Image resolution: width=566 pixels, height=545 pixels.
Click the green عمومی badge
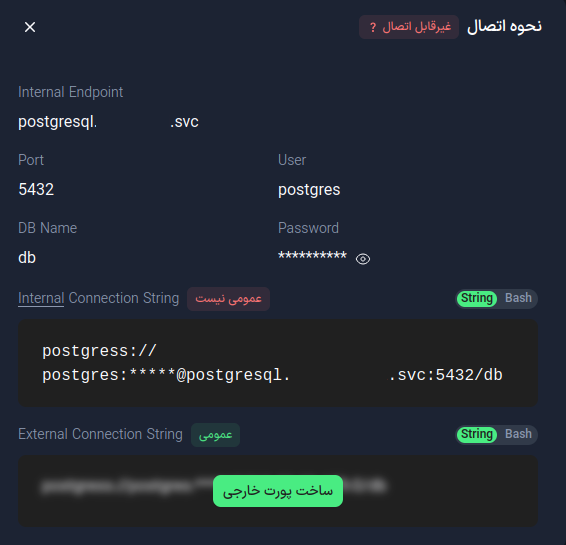215,435
